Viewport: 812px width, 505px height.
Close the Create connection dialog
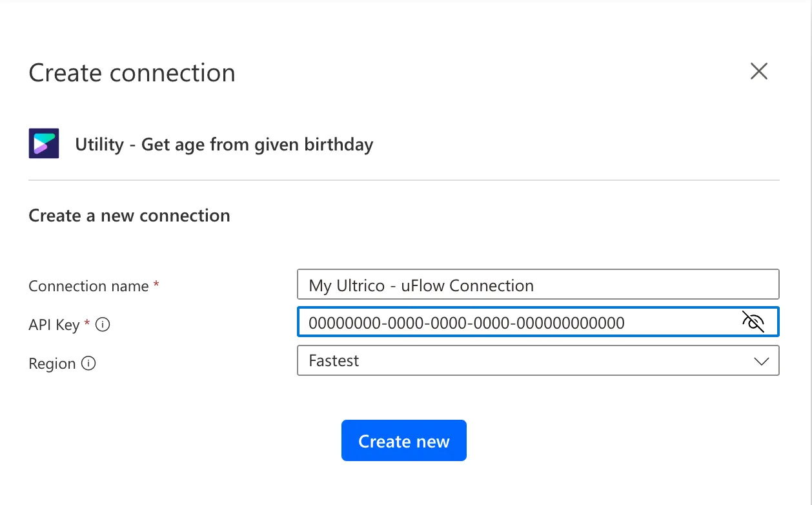(758, 72)
